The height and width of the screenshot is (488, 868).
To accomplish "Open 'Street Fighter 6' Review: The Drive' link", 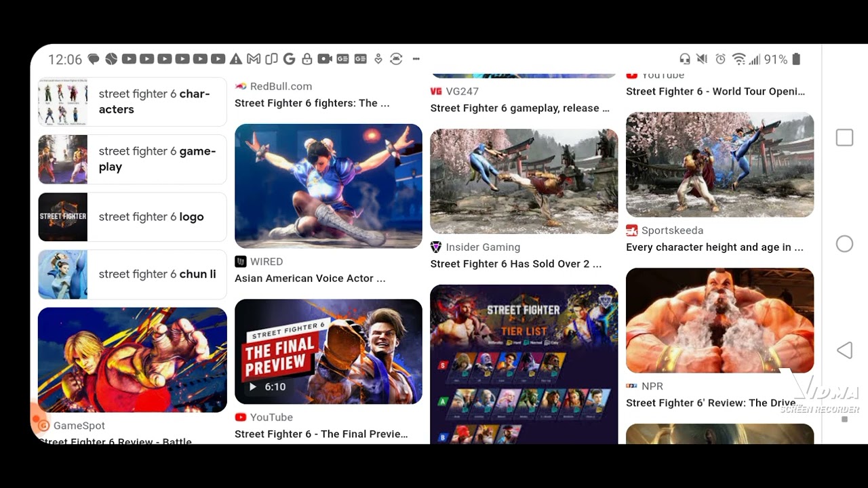I will [711, 403].
